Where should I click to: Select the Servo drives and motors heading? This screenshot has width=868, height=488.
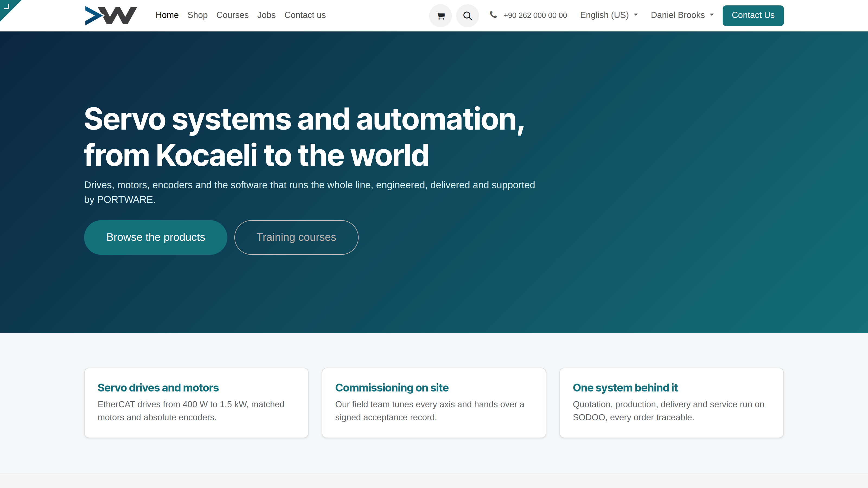pos(158,388)
